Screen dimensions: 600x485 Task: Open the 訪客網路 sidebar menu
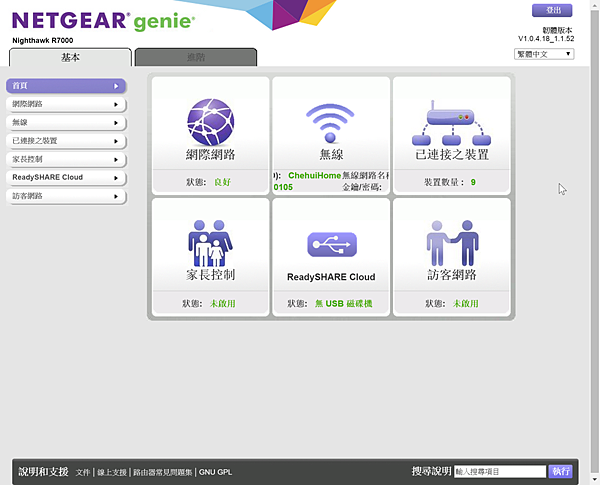point(66,196)
